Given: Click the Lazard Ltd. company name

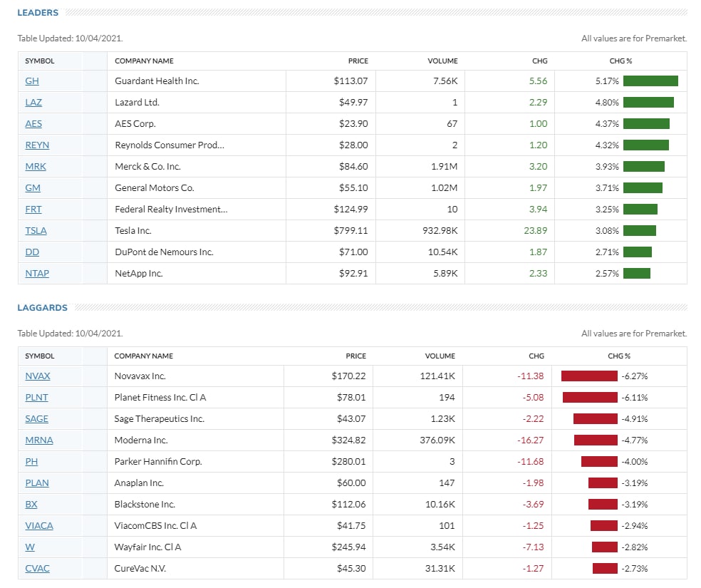Looking at the screenshot, I should [x=137, y=103].
